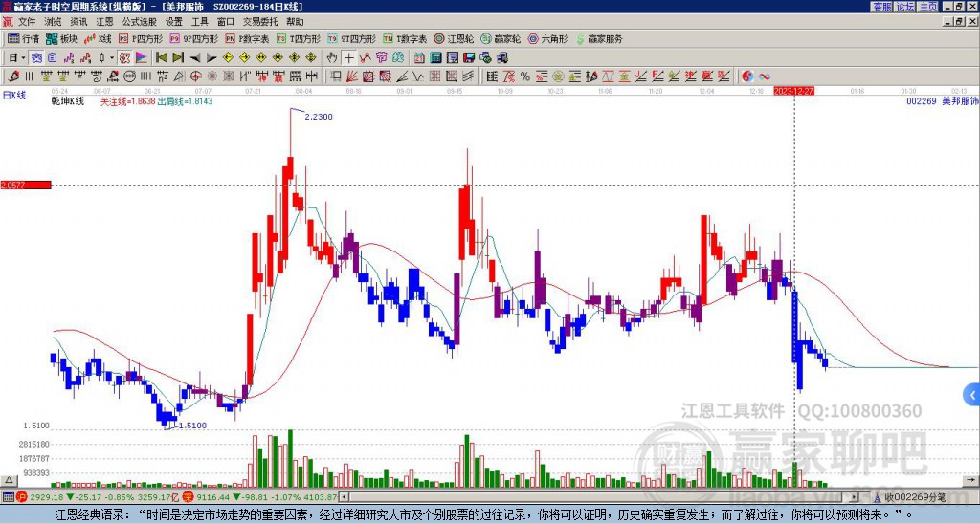Click the 002269 美邦服饰 stock label
This screenshot has width=980, height=524.
(x=943, y=101)
